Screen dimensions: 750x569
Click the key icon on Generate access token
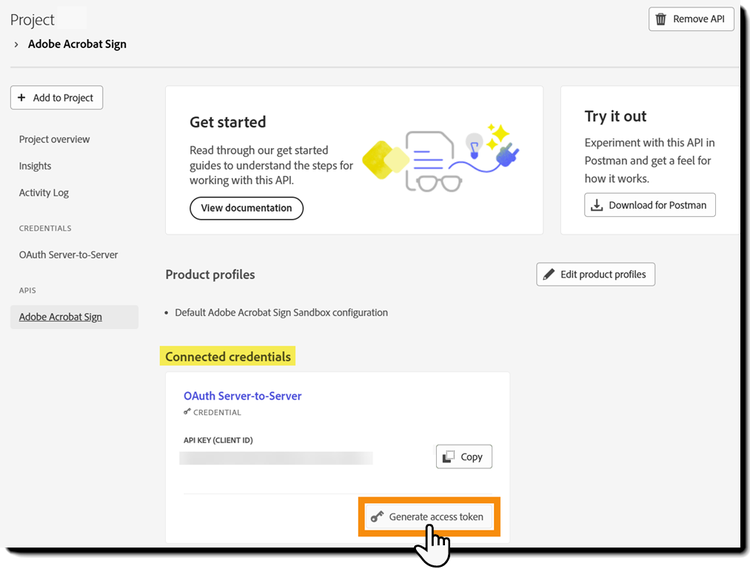[377, 517]
